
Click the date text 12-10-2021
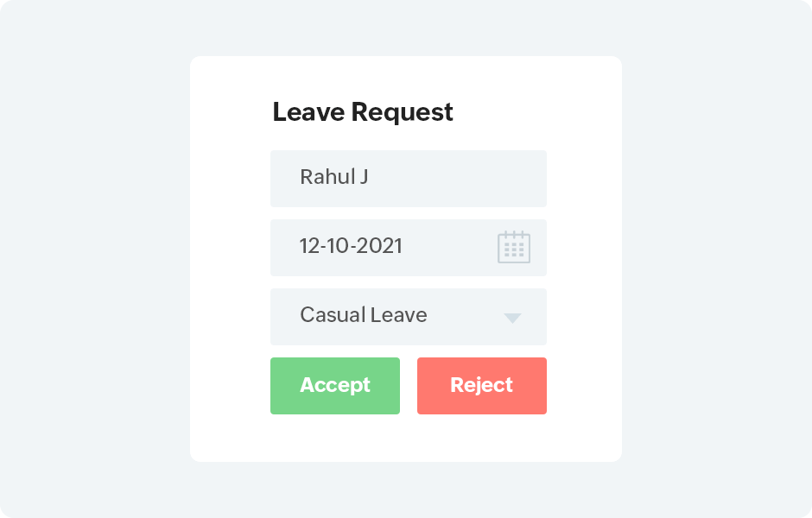pyautogui.click(x=351, y=247)
